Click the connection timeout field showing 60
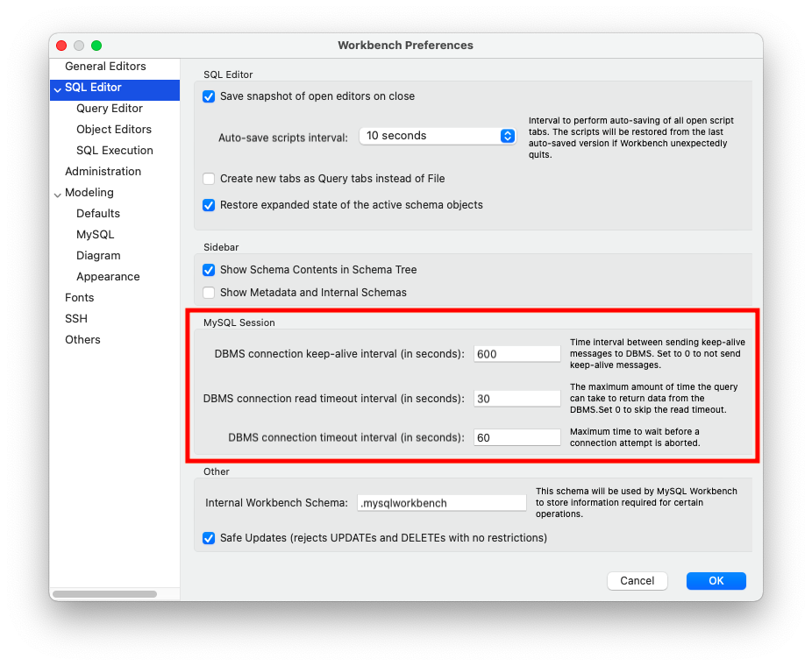Image resolution: width=812 pixels, height=666 pixels. coord(516,438)
